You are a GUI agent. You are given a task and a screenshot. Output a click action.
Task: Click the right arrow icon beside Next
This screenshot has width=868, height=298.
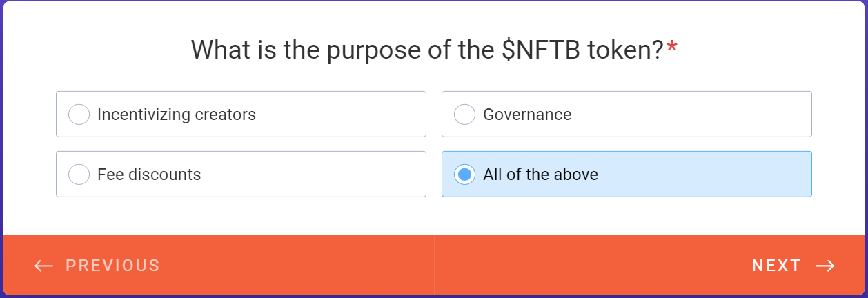click(825, 266)
